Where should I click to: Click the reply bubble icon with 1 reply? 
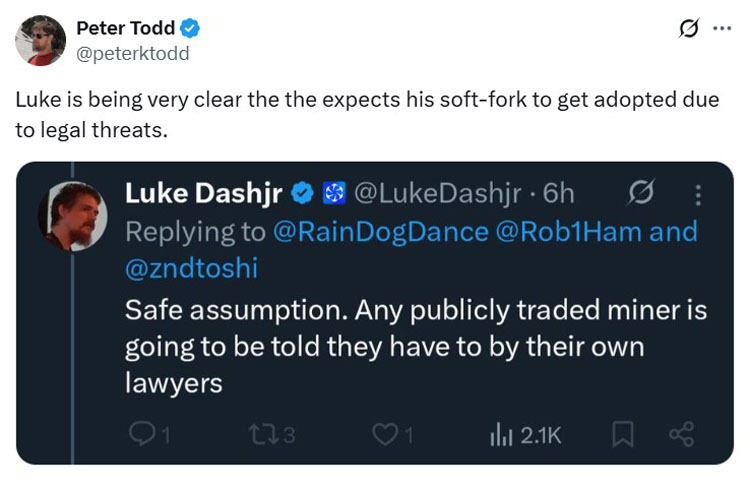(143, 434)
